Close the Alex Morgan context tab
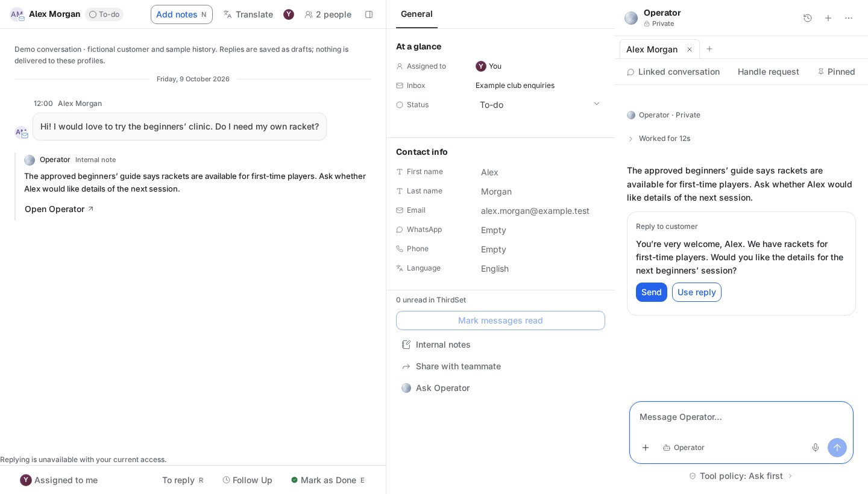The image size is (868, 494). click(690, 49)
